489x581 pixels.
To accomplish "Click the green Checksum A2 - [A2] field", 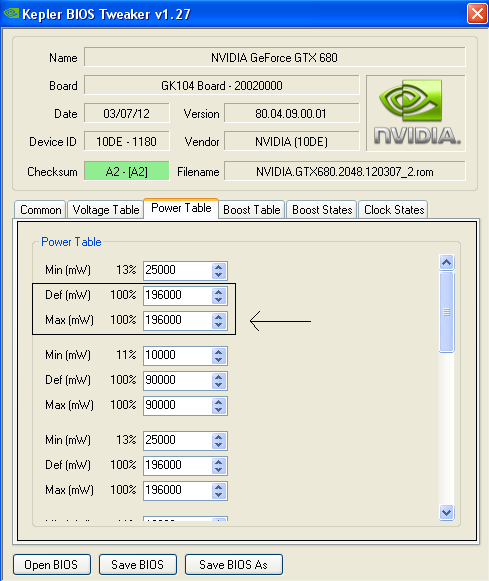I will [x=127, y=172].
